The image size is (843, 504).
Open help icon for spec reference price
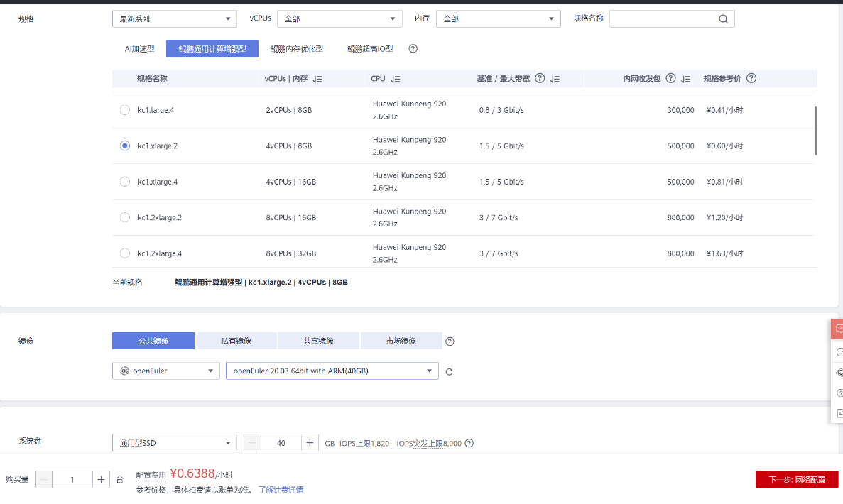pos(751,78)
